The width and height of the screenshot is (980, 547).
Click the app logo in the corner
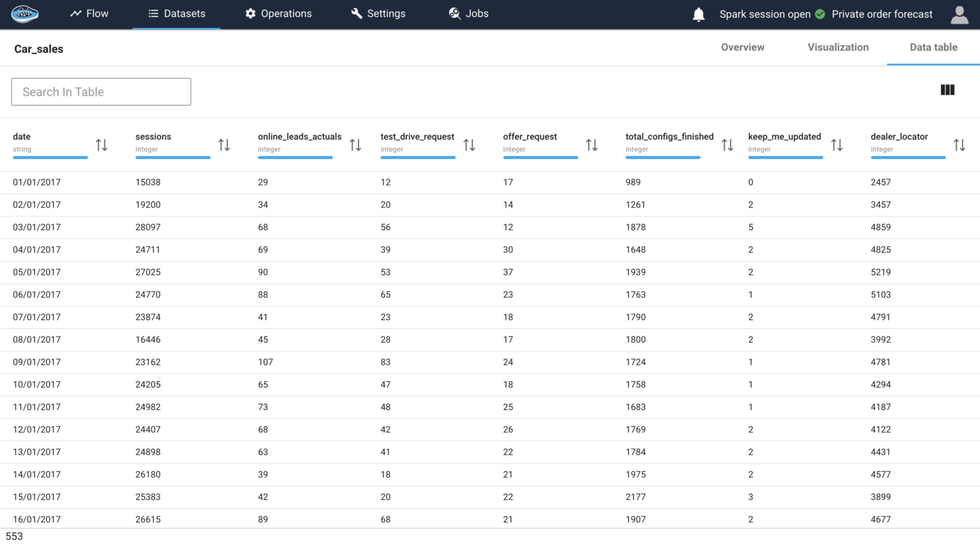tap(24, 13)
